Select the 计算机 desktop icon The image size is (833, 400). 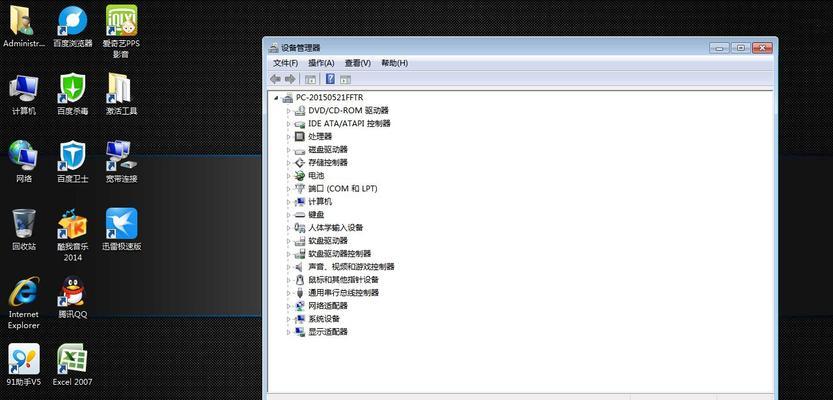click(x=23, y=95)
